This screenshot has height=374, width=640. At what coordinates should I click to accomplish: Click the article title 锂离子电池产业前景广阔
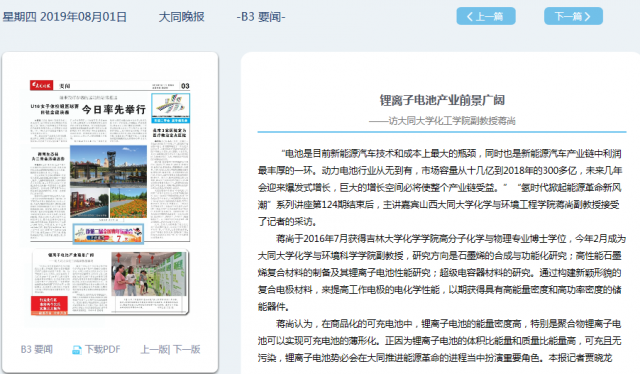(442, 100)
